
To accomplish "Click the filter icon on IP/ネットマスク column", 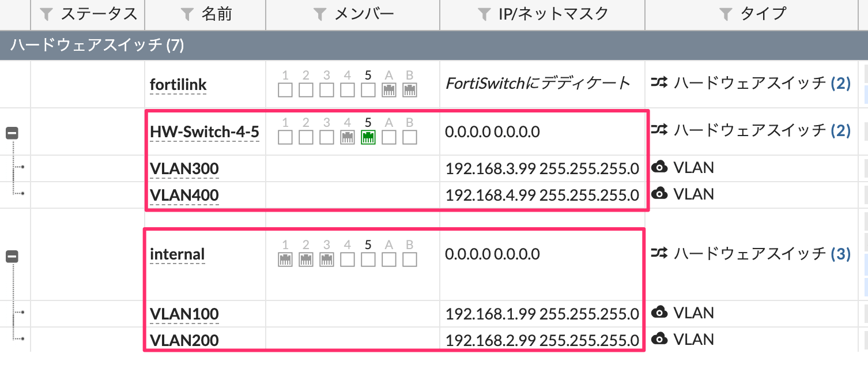I will tap(484, 14).
